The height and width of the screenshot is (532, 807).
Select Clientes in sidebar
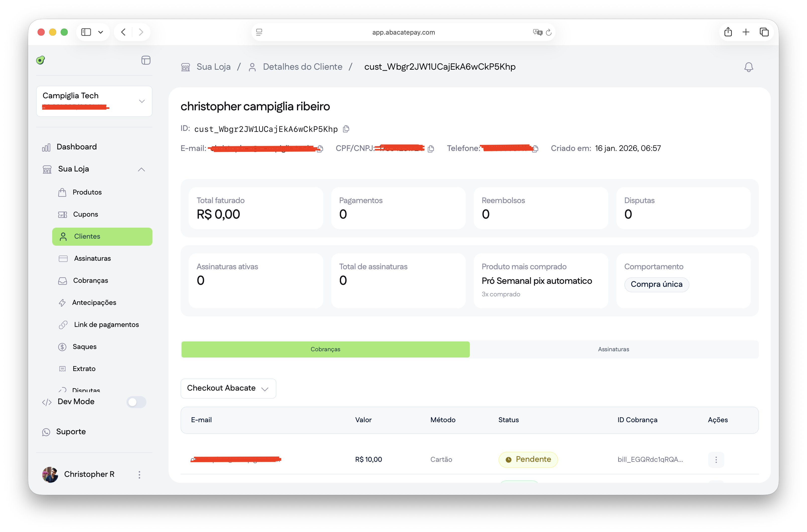102,236
